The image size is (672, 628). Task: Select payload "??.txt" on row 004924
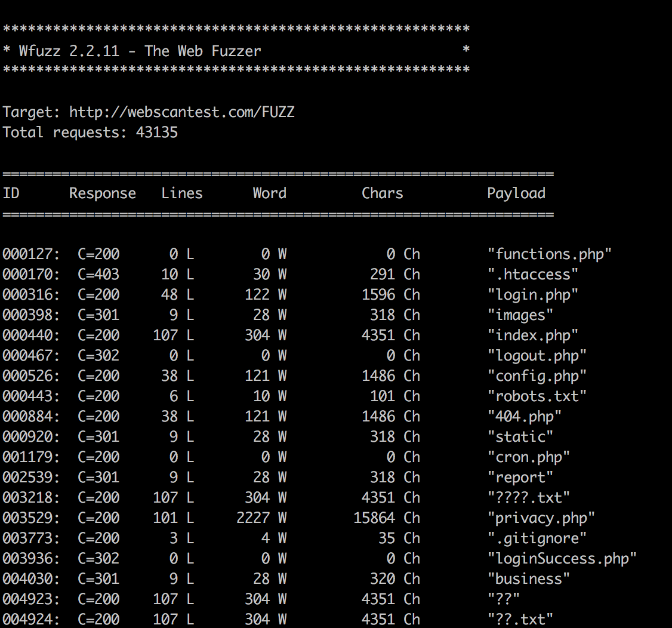tap(520, 620)
